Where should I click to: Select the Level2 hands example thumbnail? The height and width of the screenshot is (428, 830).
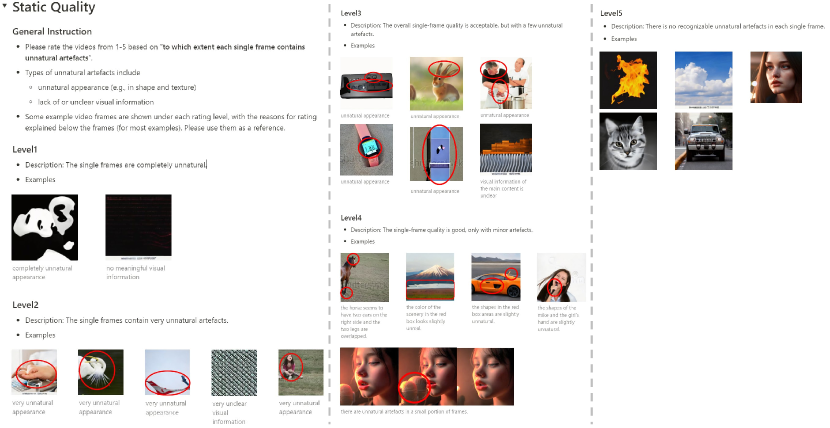pyautogui.click(x=34, y=372)
